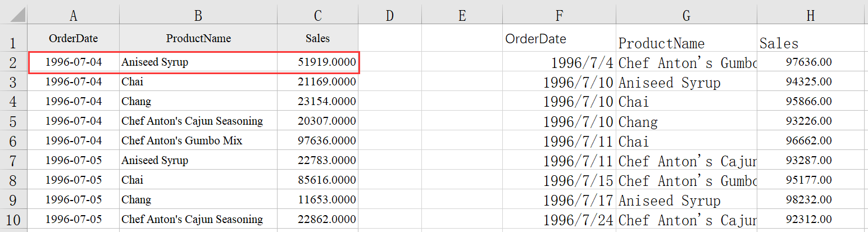Select the cell containing 96662.00

click(810, 140)
